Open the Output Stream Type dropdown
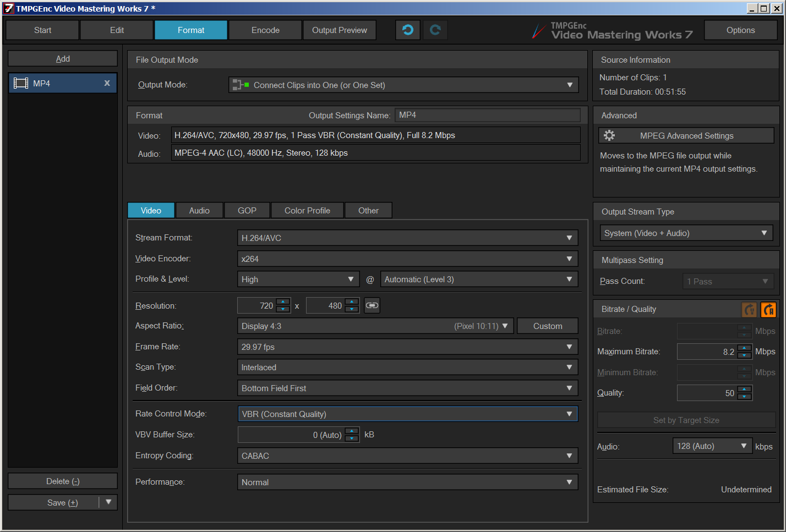This screenshot has width=786, height=532. (x=686, y=233)
